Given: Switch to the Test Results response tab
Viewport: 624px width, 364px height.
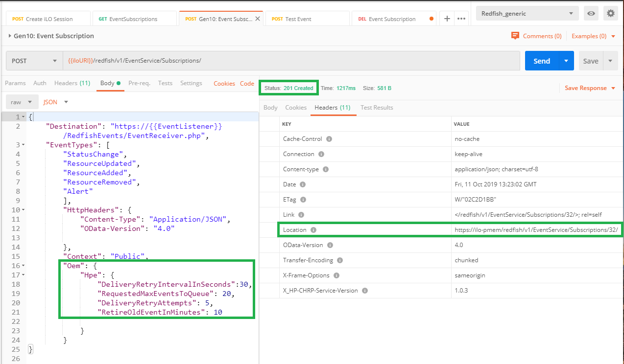Looking at the screenshot, I should tap(377, 108).
